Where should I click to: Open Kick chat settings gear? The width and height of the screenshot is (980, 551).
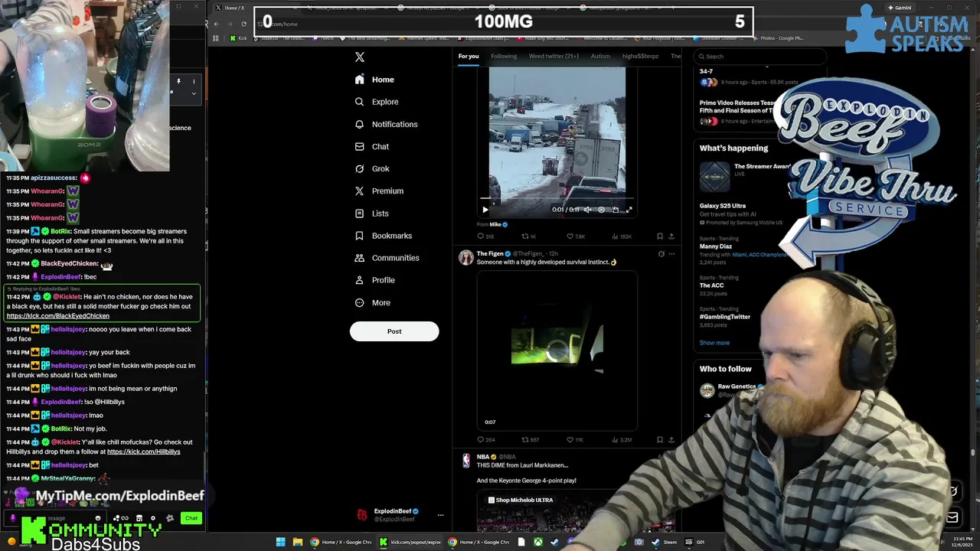[x=153, y=518]
